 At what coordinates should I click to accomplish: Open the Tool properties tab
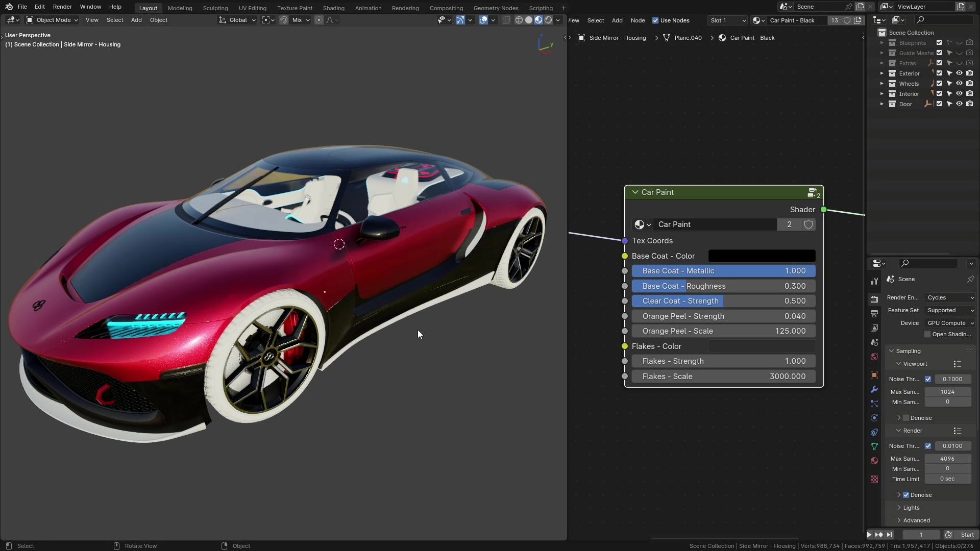click(x=874, y=281)
